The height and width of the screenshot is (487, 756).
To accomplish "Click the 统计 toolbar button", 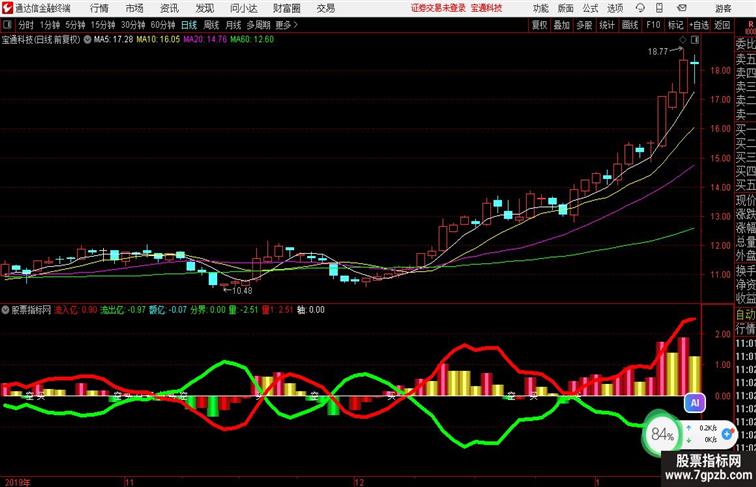I will click(x=607, y=25).
